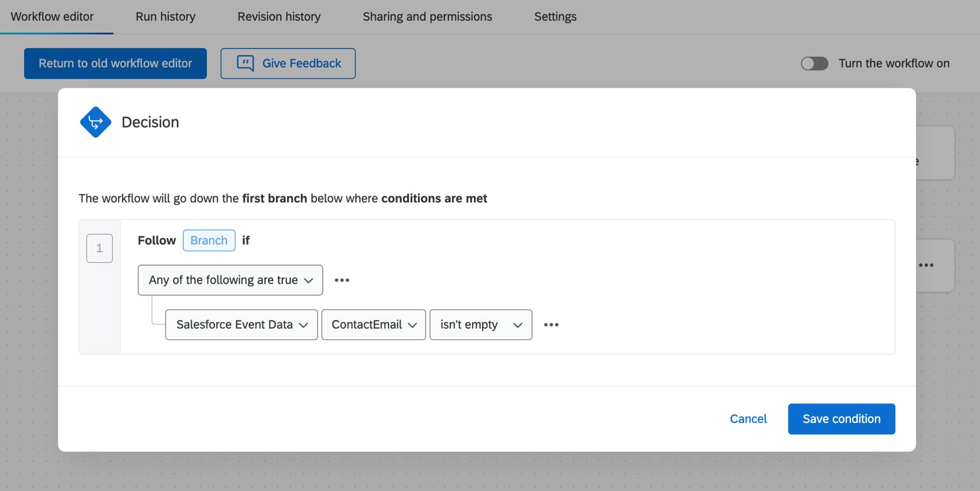Open options menu beside isn't empty condition
Viewport: 980px width, 491px height.
[x=551, y=325]
